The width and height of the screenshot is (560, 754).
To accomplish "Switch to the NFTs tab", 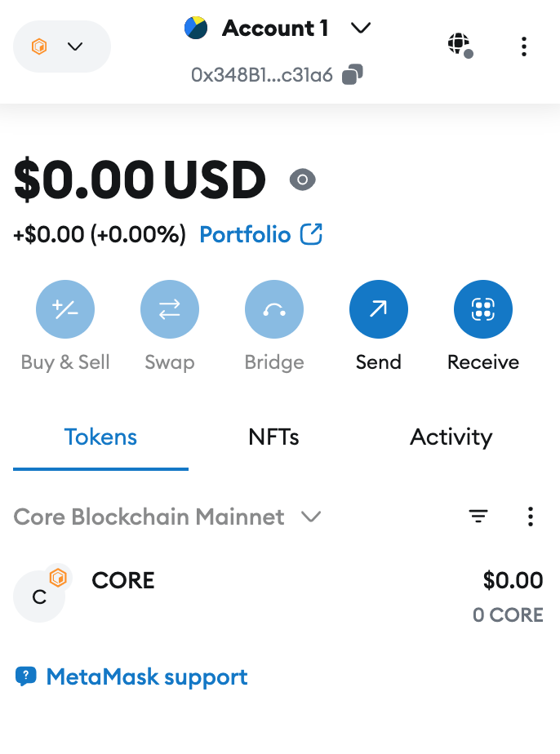I will 273,437.
